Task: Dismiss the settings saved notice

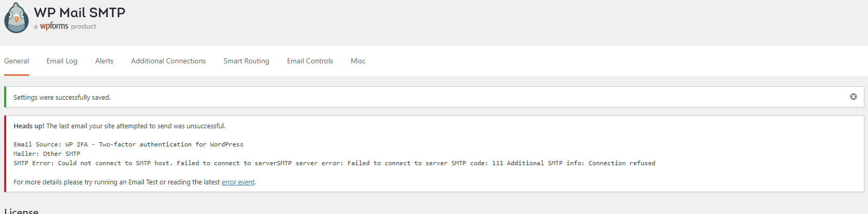Action: 853,97
